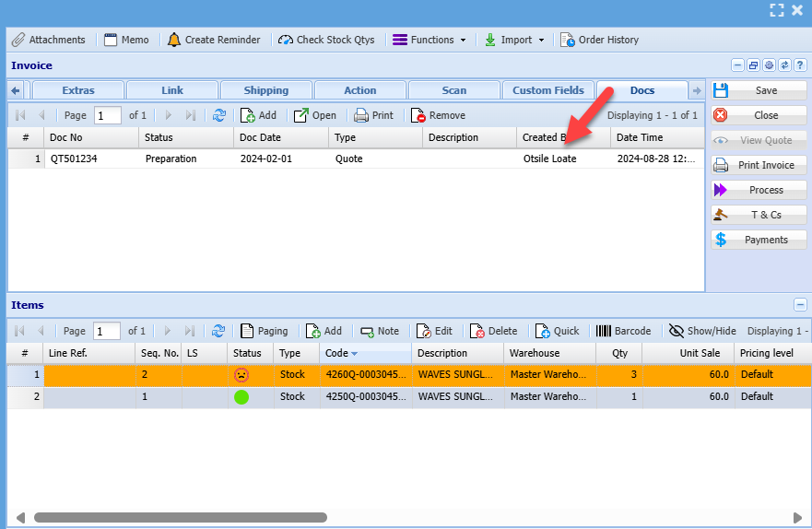Screen dimensions: 812x529
Task: Select the Docs tab
Action: [x=642, y=90]
